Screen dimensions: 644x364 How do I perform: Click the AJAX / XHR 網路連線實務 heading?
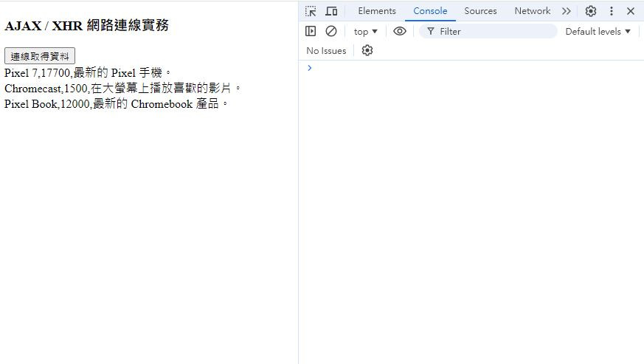(x=86, y=26)
